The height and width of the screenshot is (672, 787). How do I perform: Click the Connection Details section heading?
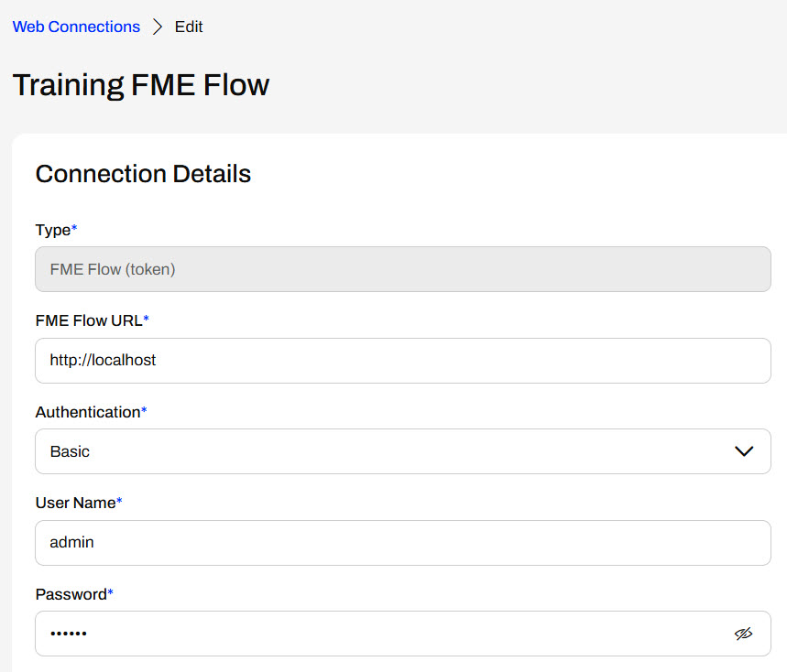coord(143,174)
